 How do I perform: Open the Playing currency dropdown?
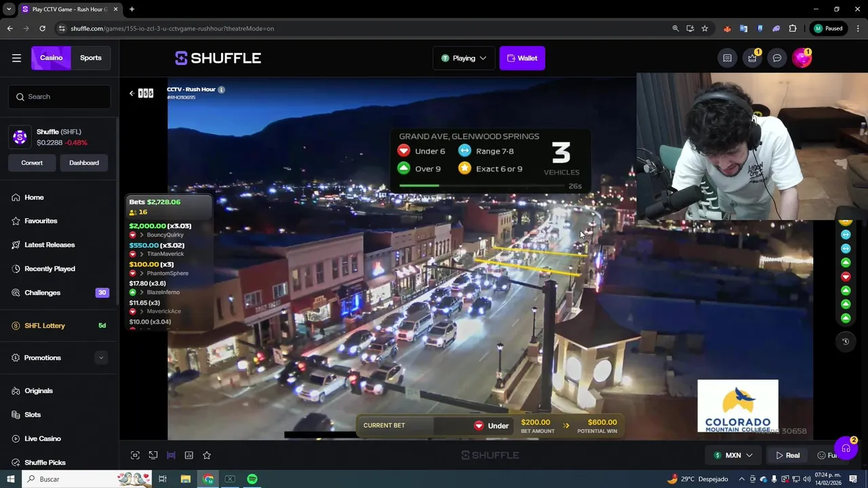click(x=464, y=58)
